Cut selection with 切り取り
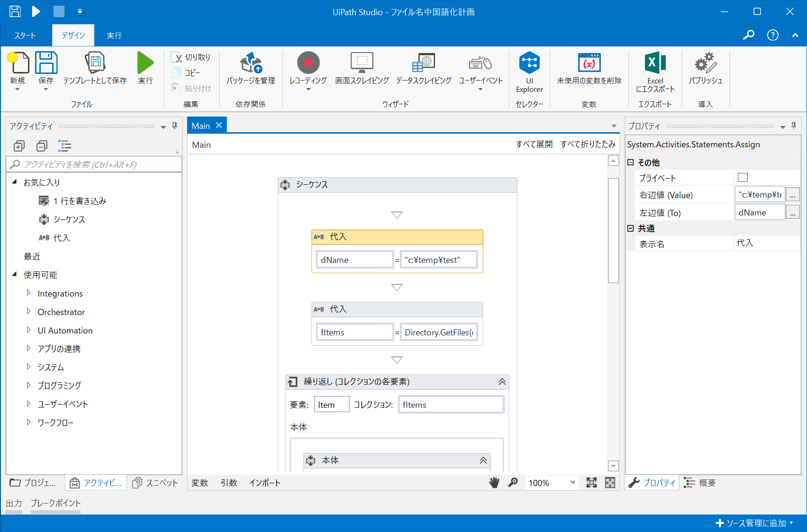This screenshot has height=532, width=807. point(190,57)
